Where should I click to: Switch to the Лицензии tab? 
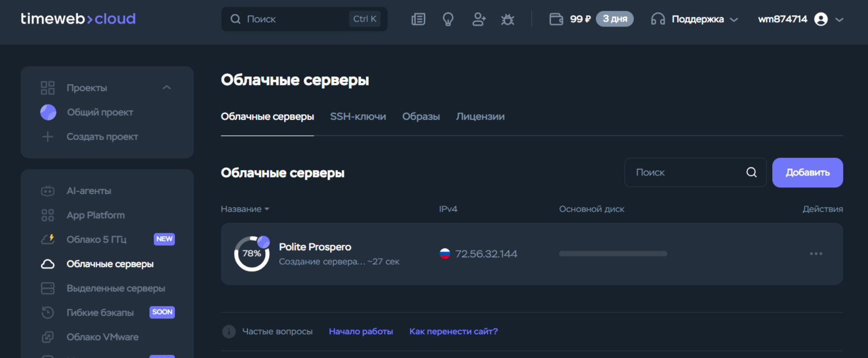[x=480, y=116]
